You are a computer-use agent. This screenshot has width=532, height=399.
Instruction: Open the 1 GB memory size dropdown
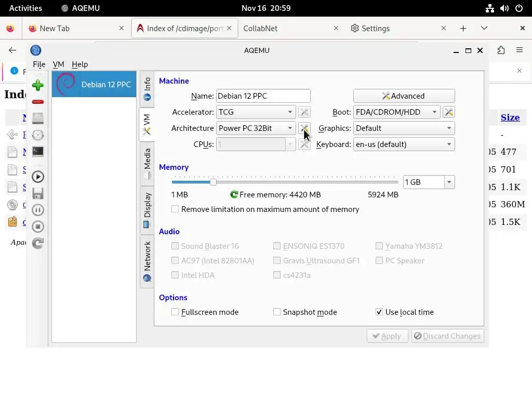coord(449,182)
